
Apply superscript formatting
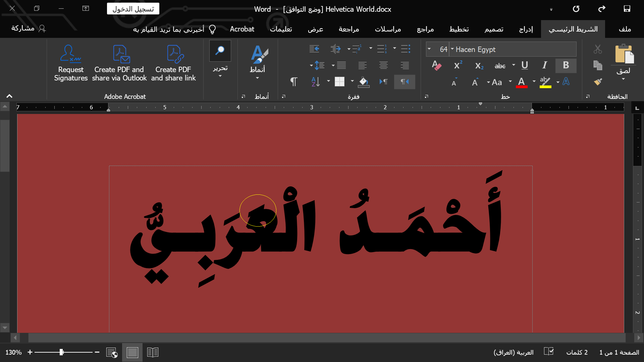pos(458,65)
